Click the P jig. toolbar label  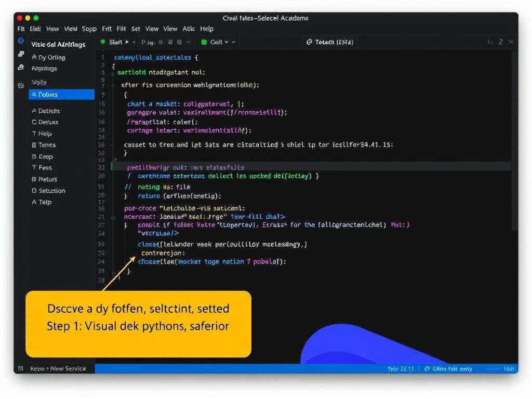[148, 43]
